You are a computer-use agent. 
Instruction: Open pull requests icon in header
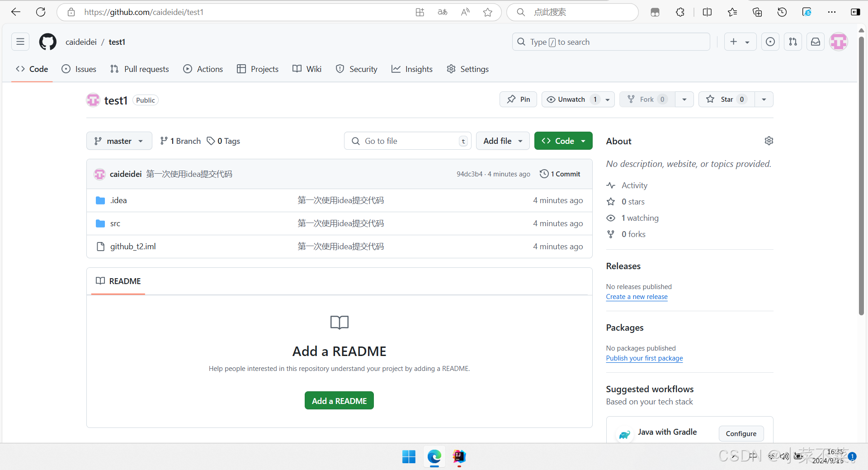(793, 42)
